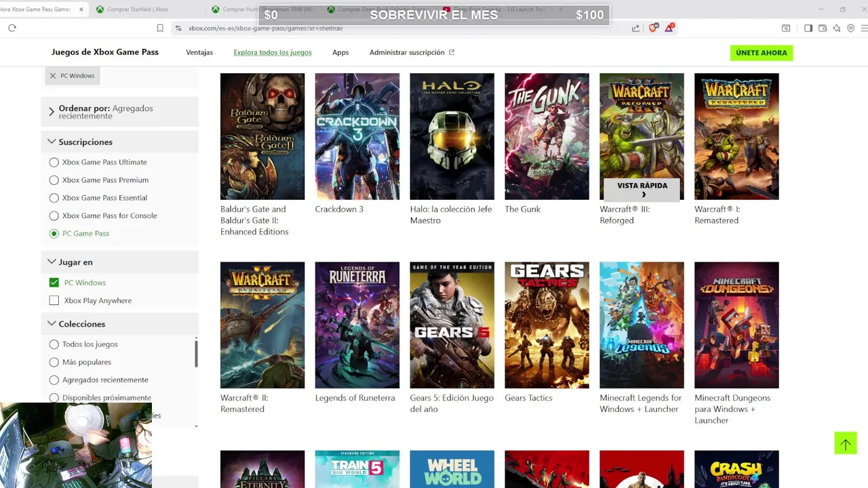Collapse the Colecciones filter section
Image resolution: width=868 pixels, height=488 pixels.
[120, 324]
